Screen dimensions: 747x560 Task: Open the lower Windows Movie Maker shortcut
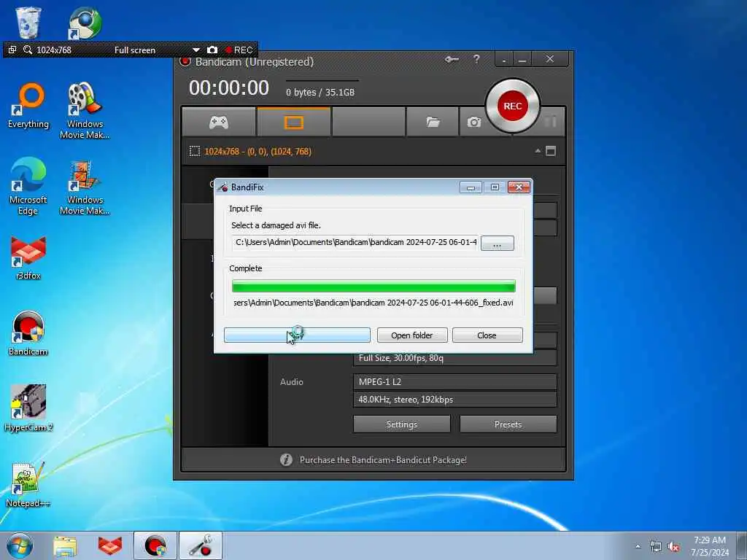[85, 187]
